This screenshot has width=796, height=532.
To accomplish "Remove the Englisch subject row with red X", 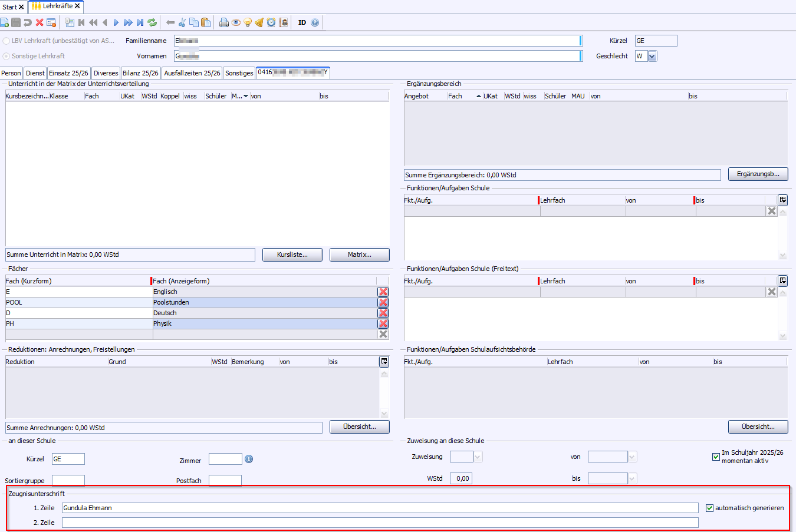I will [x=383, y=292].
